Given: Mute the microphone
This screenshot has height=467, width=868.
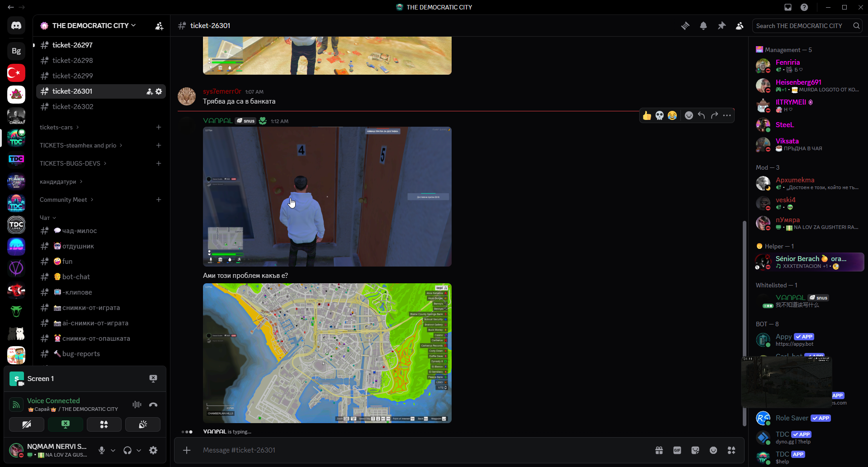Looking at the screenshot, I should (102, 450).
